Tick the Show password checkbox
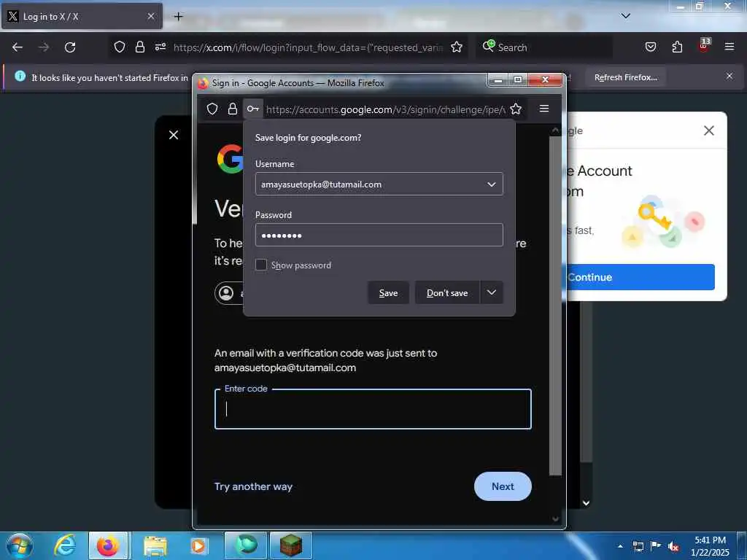This screenshot has height=560, width=747. [x=261, y=265]
